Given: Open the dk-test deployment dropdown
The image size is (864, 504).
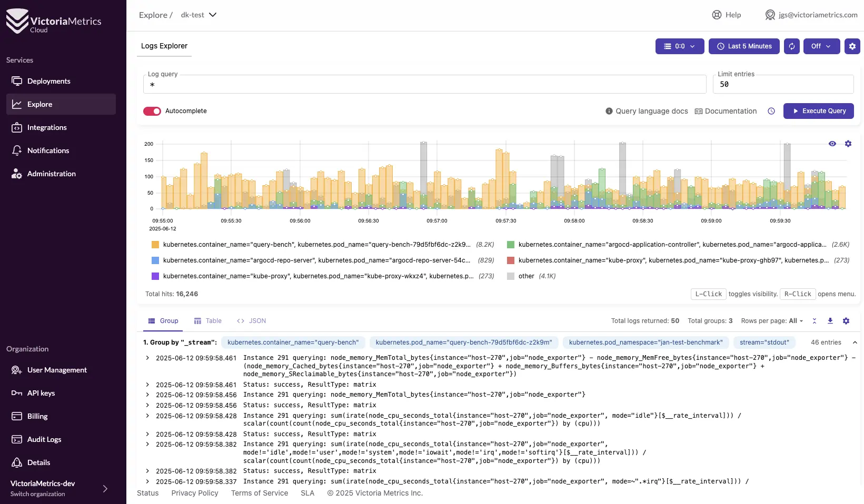Looking at the screenshot, I should [198, 15].
